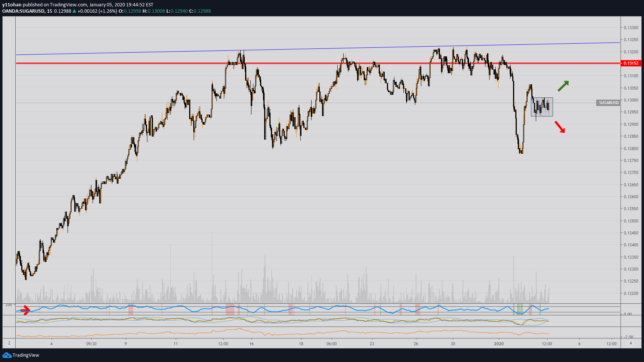Click date label 30 on time axis
The height and width of the screenshot is (362, 644).
tap(453, 344)
